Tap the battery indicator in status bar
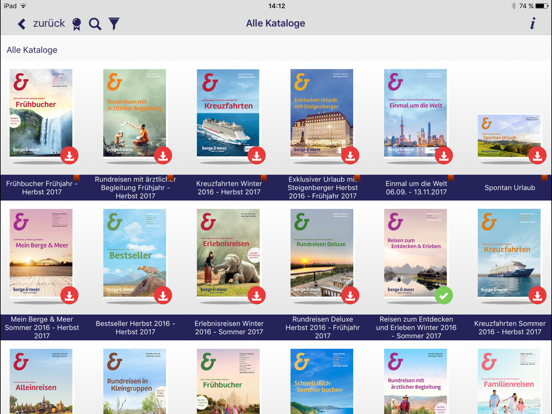Screen dimensions: 552x414 [542, 6]
